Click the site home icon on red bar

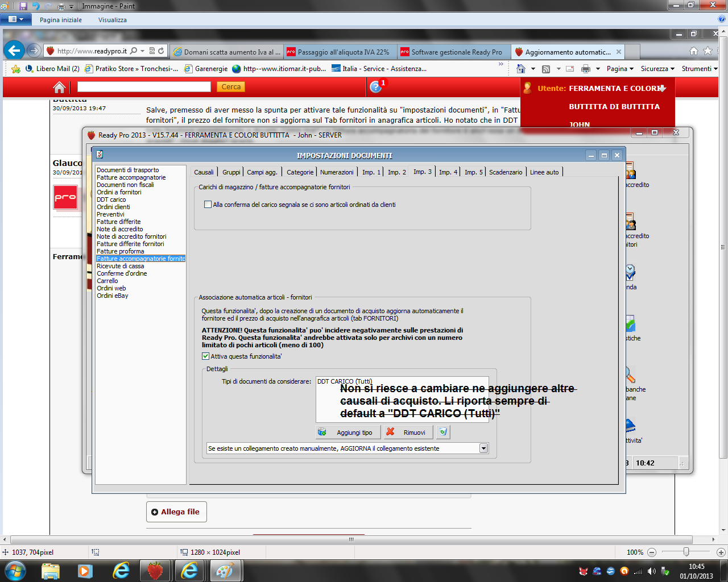(x=59, y=87)
